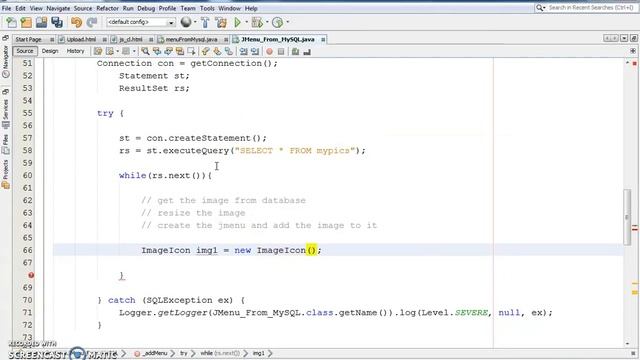640x360 pixels.
Task: Click the _addMenu breadcrumb
Action: click(151, 353)
